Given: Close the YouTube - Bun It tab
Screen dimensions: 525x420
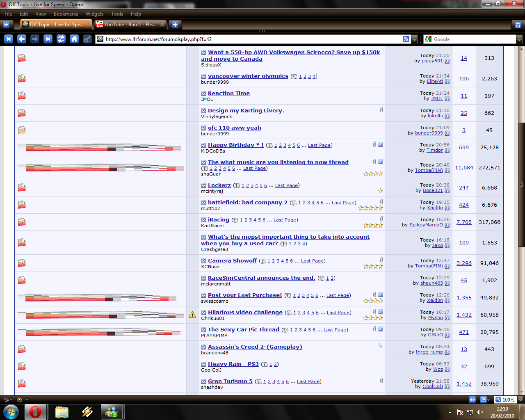Looking at the screenshot, I should click(162, 25).
